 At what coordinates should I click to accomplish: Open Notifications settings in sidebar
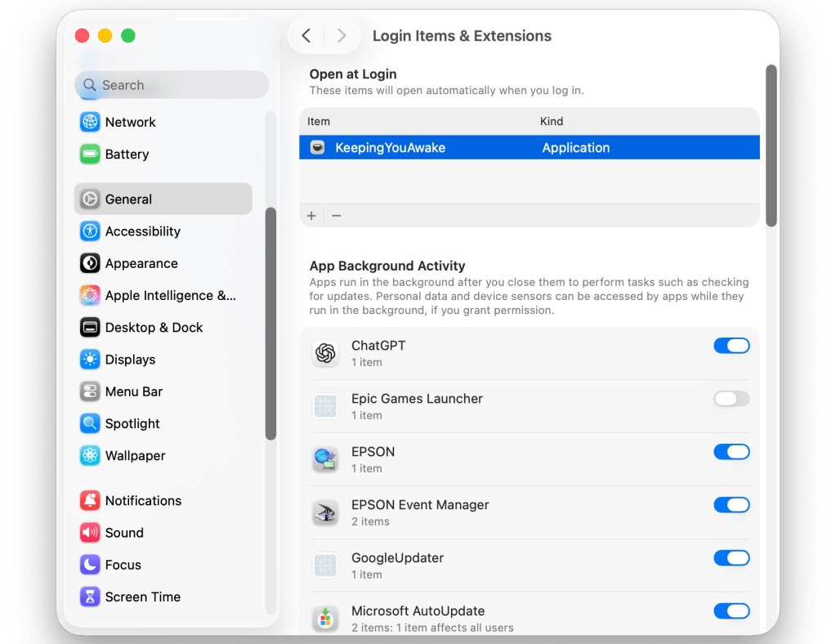coord(143,501)
